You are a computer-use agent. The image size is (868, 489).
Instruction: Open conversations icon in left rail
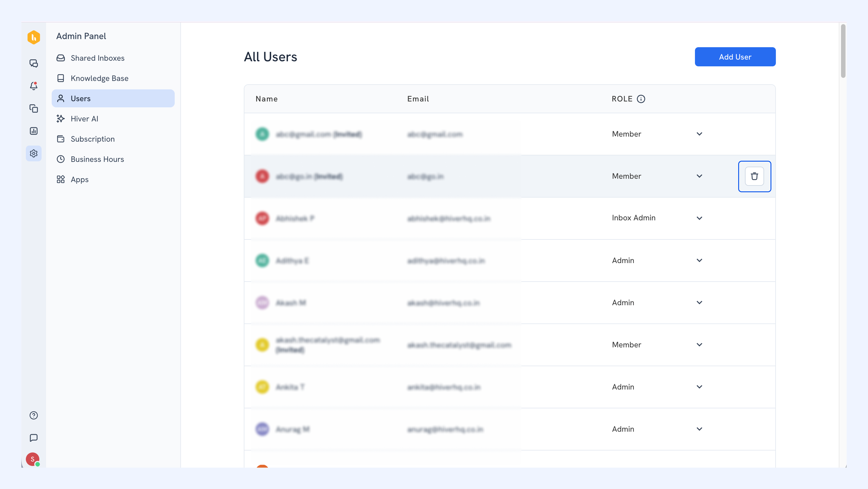click(34, 63)
